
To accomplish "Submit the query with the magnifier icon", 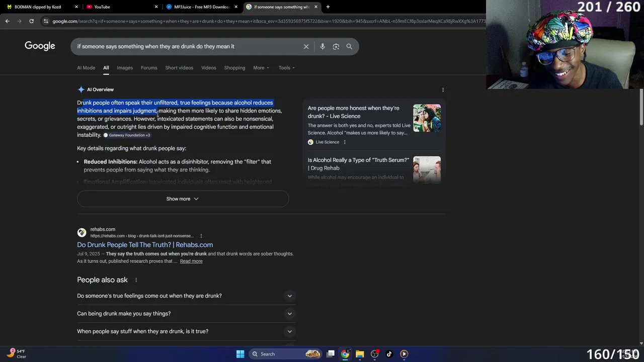I will [349, 46].
